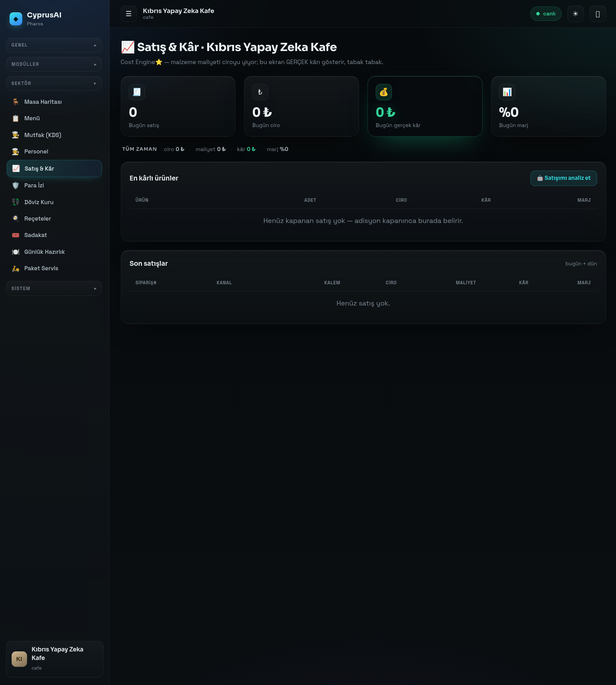Open Para İzi in the sidebar
Viewport: 616px width, 685px height.
pos(54,185)
